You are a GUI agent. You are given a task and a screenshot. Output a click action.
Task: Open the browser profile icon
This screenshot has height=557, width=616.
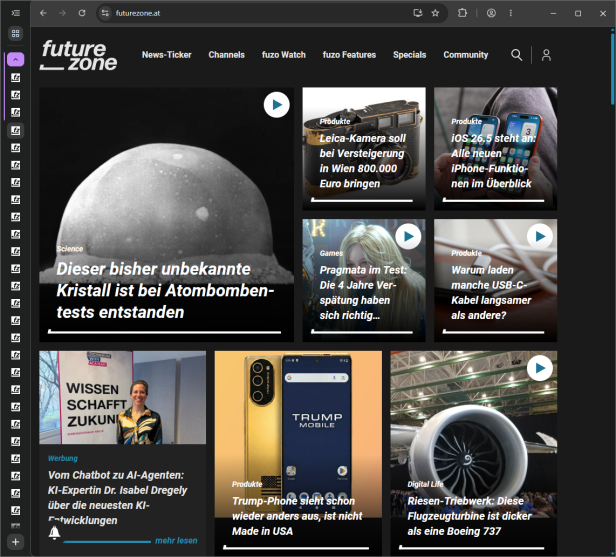point(491,13)
